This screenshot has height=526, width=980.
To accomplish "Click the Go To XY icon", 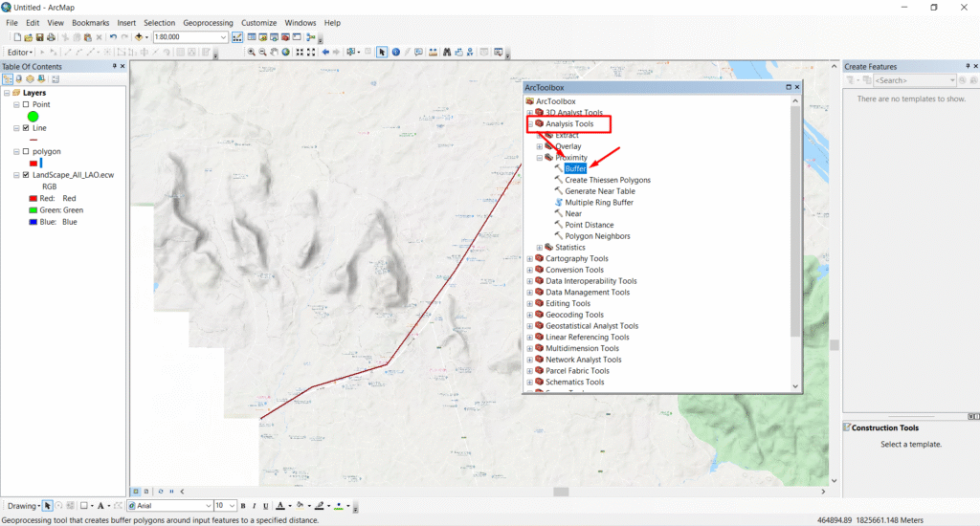I will 469,53.
